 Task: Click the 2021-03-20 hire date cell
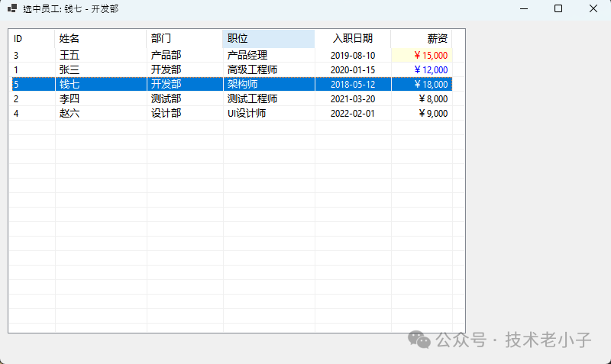point(353,98)
